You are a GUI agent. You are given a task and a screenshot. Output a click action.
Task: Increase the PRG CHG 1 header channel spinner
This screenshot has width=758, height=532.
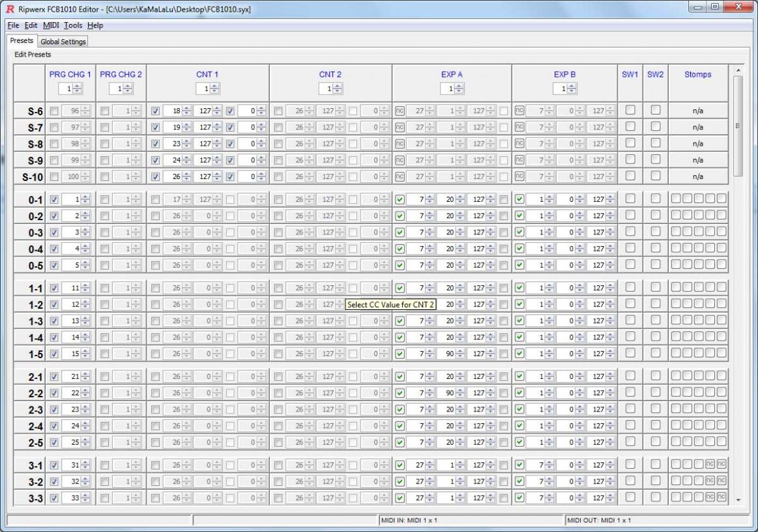(x=78, y=85)
